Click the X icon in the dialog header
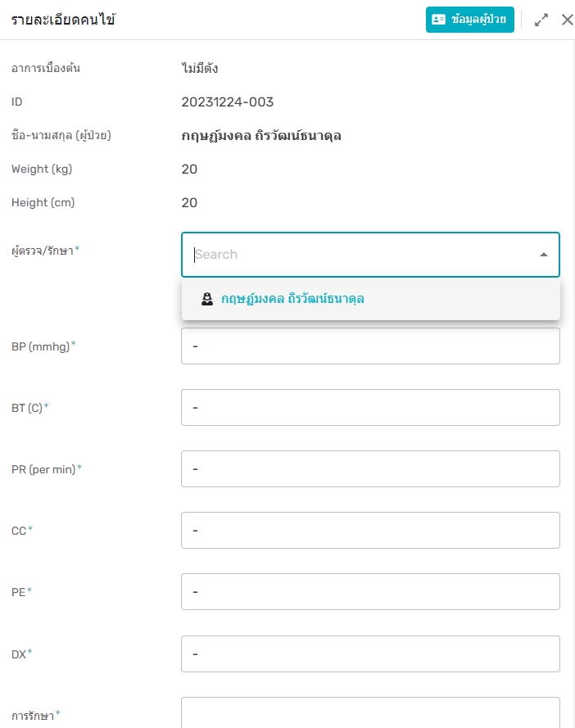The height and width of the screenshot is (728, 575). click(x=568, y=19)
